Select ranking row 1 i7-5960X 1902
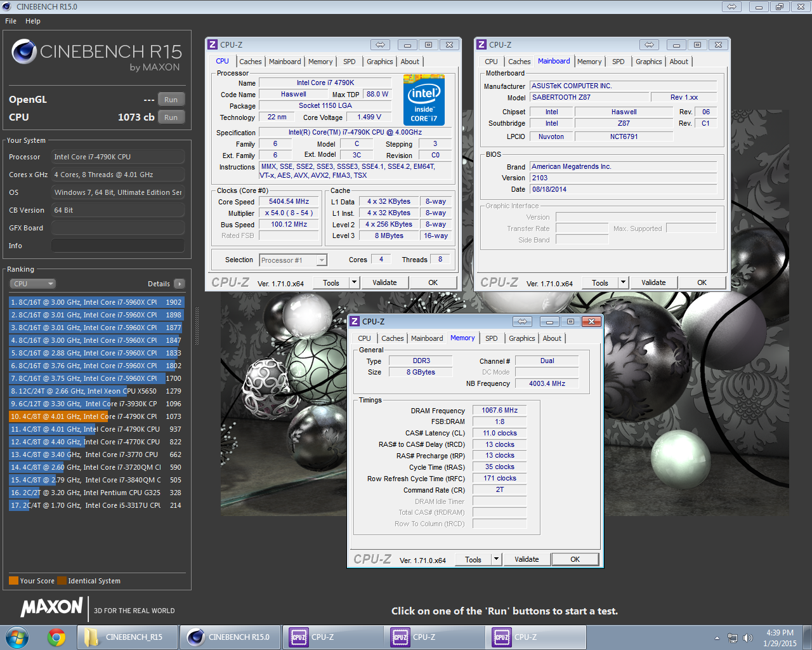 [96, 302]
